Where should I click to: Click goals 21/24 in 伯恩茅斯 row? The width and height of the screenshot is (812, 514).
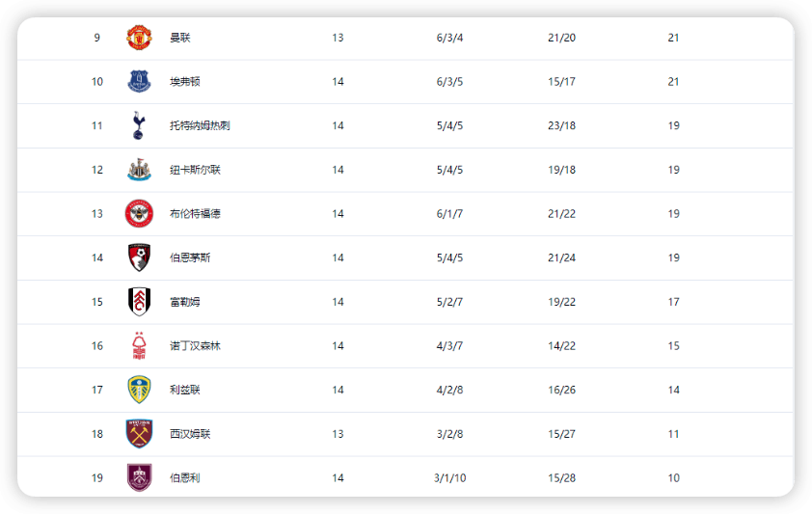click(561, 257)
